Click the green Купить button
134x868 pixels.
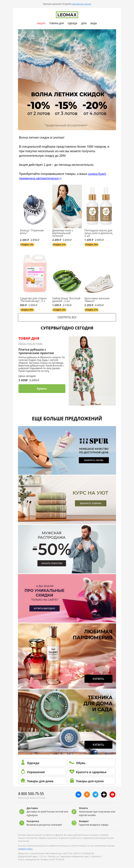(42, 388)
